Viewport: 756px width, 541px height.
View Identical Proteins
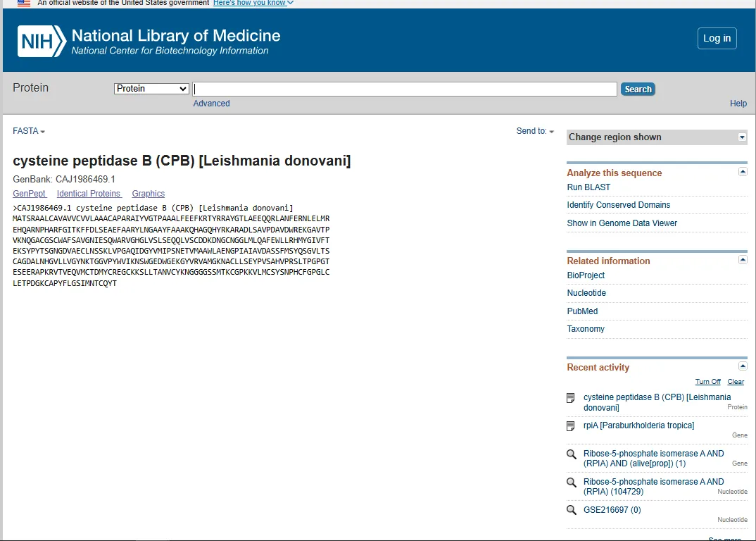[x=89, y=194]
